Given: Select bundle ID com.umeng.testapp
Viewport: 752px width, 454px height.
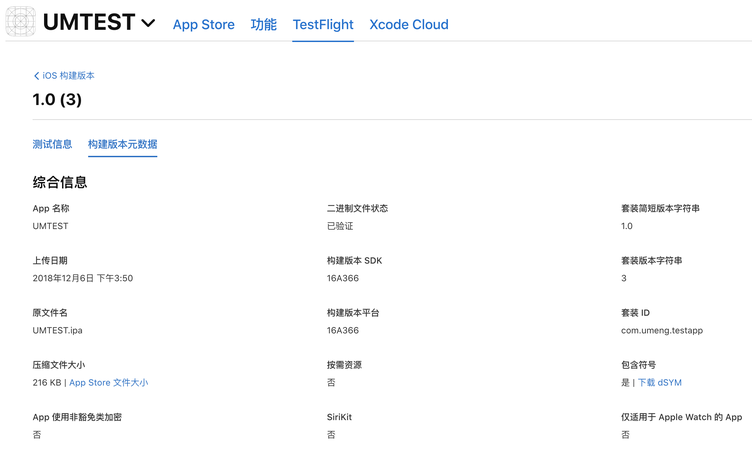Looking at the screenshot, I should tap(662, 330).
